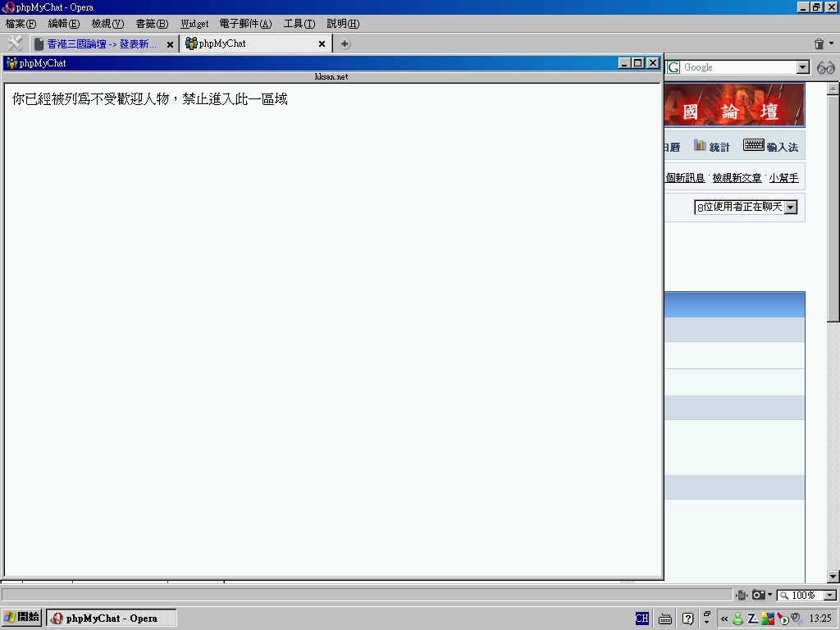Viewport: 840px width, 630px height.
Task: Click the green messenger buddy tray icon
Action: pos(737,619)
